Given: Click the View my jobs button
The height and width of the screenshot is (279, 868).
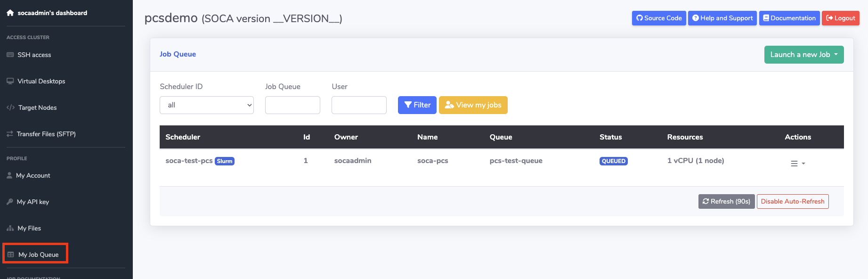Looking at the screenshot, I should [x=473, y=105].
